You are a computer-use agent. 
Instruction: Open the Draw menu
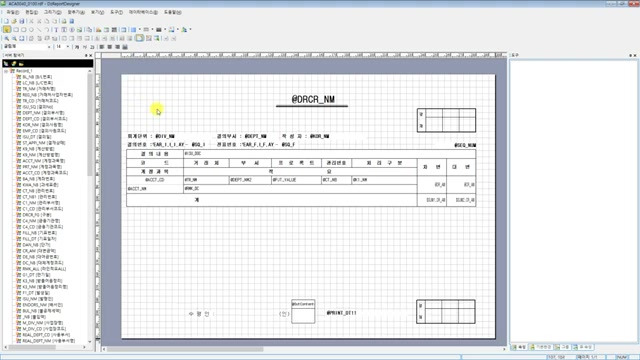coord(53,12)
